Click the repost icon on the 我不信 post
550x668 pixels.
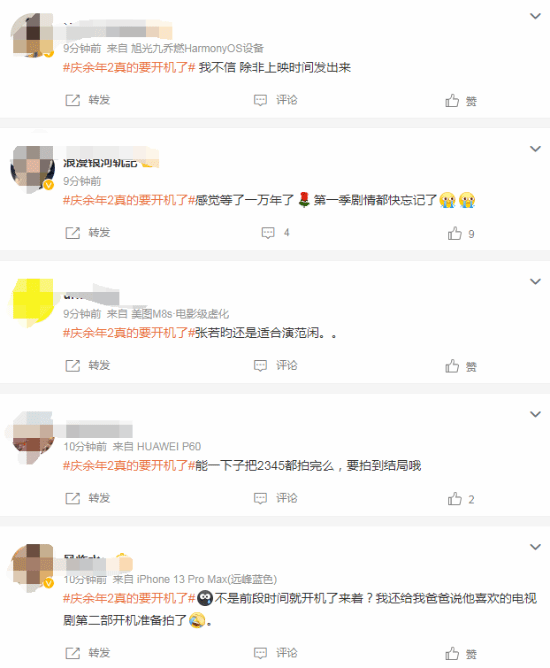[x=72, y=101]
